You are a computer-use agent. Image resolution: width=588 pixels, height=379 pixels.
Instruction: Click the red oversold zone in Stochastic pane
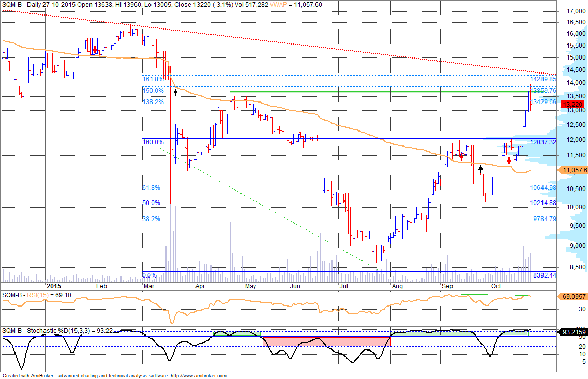point(327,342)
